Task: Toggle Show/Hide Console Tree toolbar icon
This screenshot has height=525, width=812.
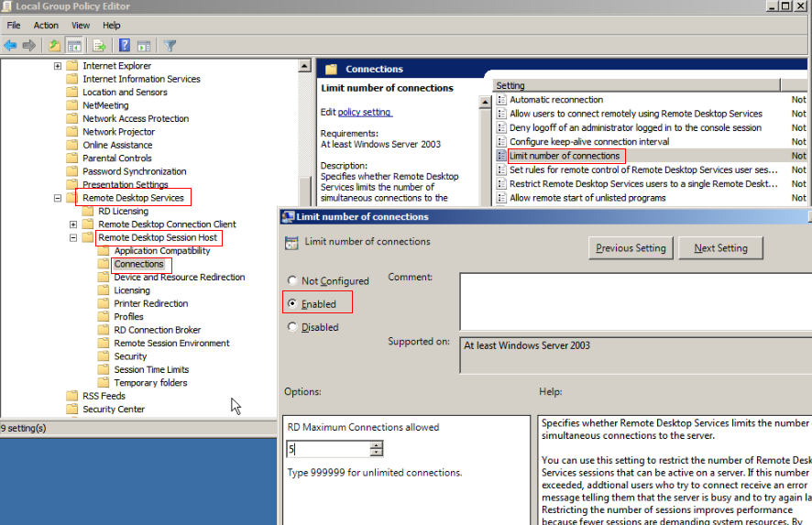Action: coord(75,46)
